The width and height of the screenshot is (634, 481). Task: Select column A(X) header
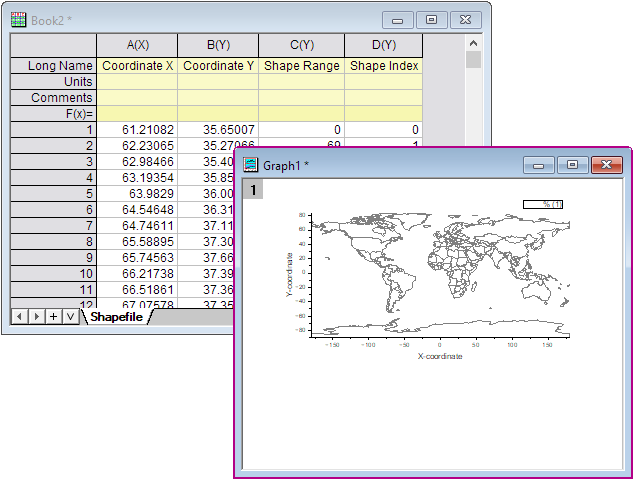click(137, 45)
